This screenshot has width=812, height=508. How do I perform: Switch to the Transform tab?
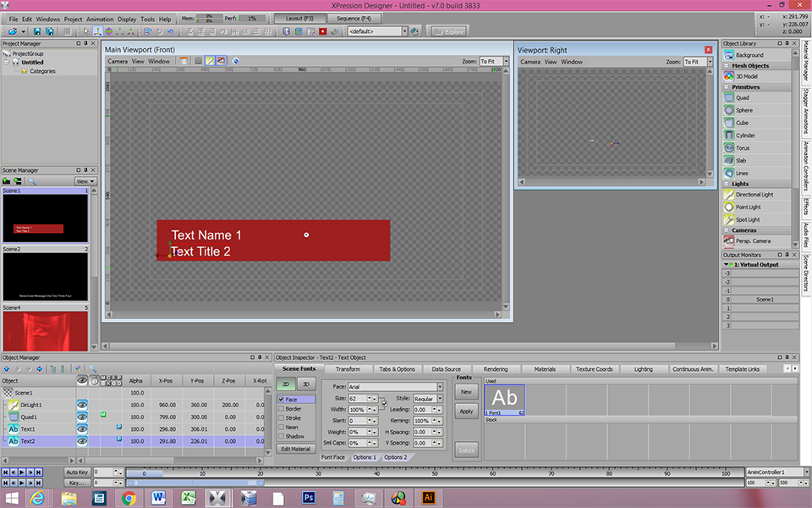(348, 369)
